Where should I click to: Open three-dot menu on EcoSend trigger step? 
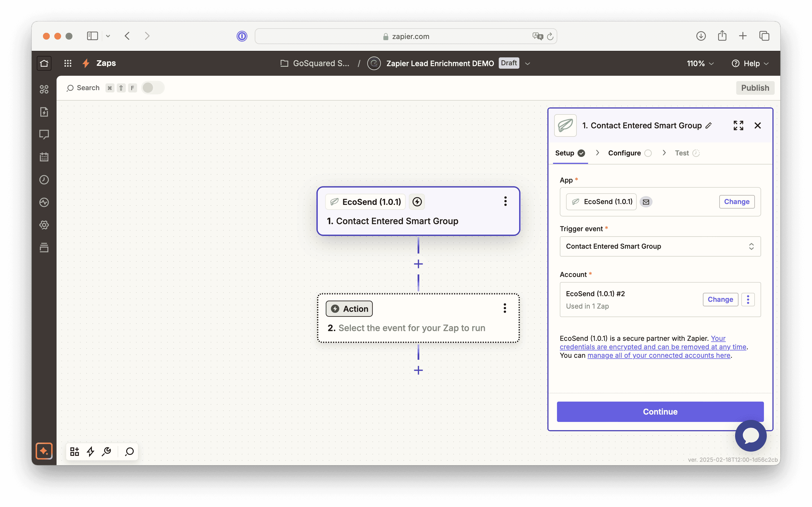[505, 201]
